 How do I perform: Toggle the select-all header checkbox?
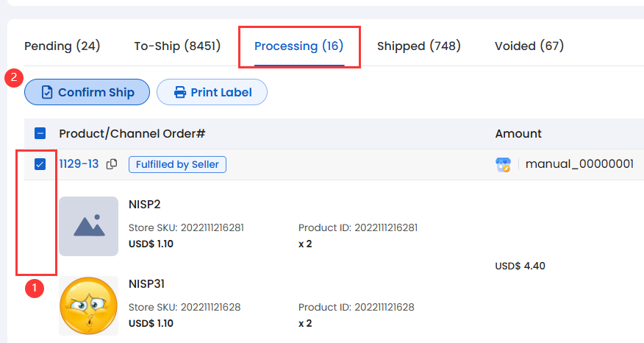click(x=40, y=133)
